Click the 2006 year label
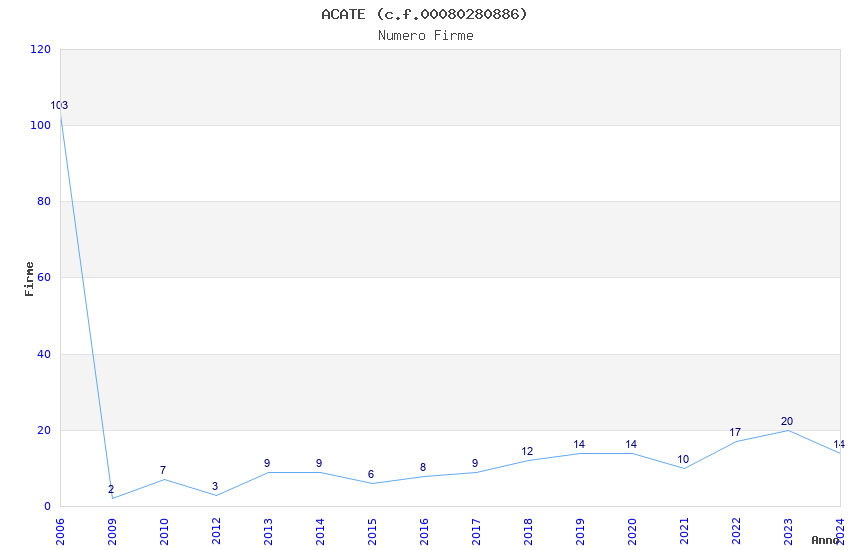Viewport: 850px width, 550px height. tap(60, 531)
